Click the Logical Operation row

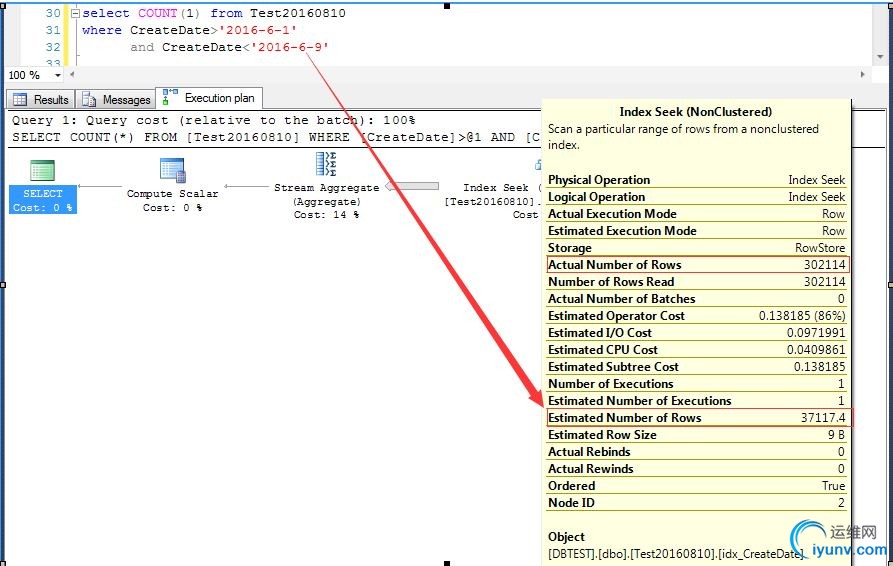tap(697, 197)
